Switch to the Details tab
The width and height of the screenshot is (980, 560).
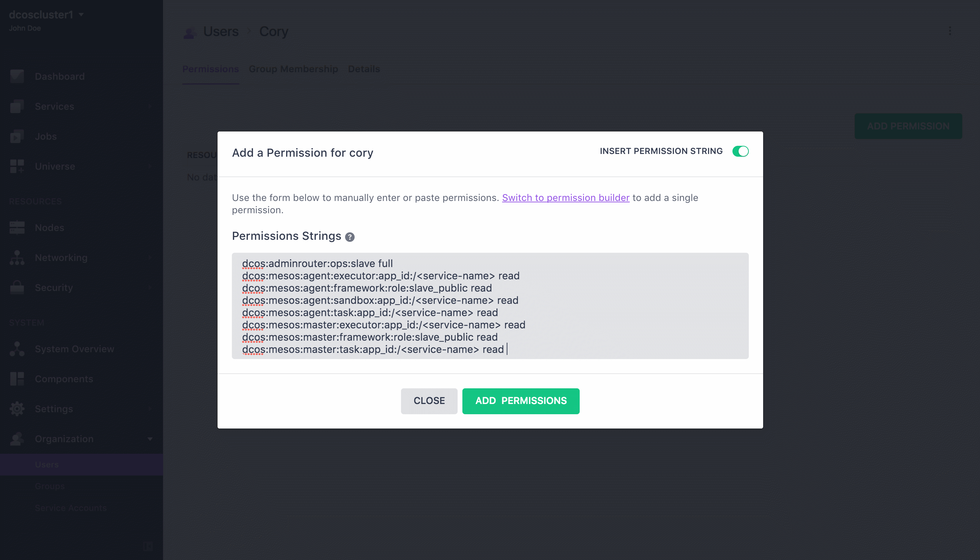coord(363,68)
